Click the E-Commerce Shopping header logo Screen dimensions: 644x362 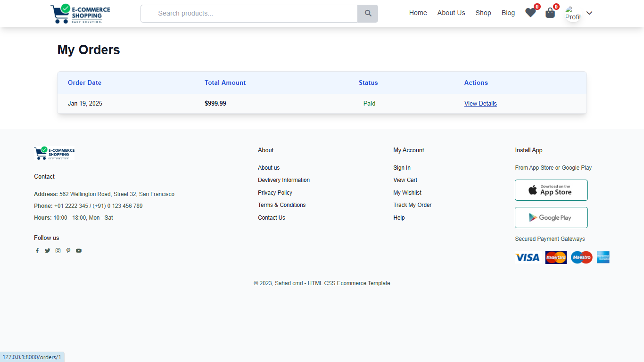pos(80,14)
